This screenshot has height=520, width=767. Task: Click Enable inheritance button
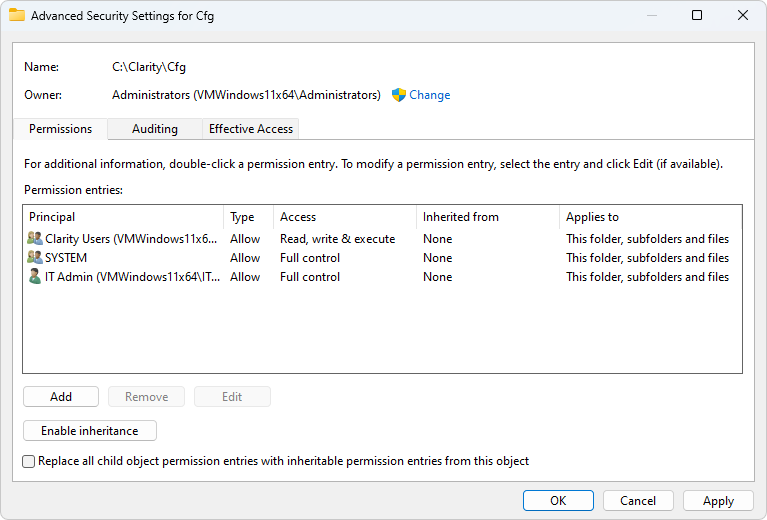(90, 431)
